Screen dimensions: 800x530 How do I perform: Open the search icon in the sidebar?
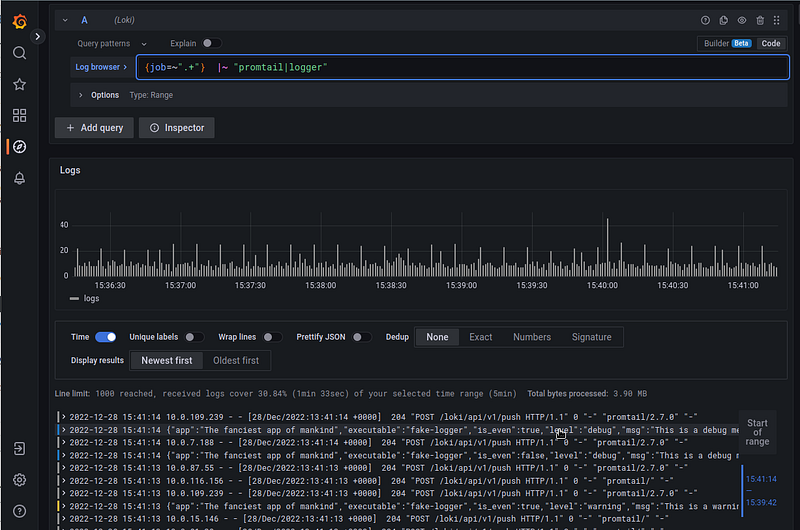coord(19,53)
